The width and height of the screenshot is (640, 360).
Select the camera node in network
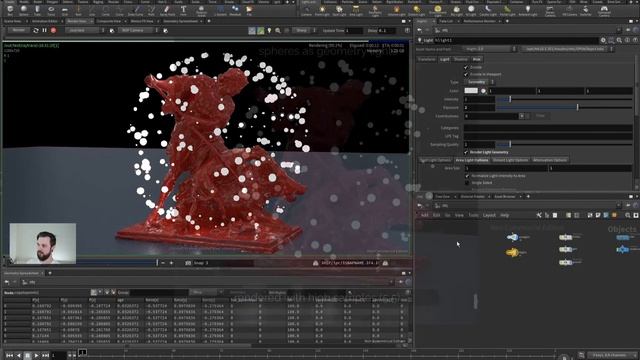512,237
